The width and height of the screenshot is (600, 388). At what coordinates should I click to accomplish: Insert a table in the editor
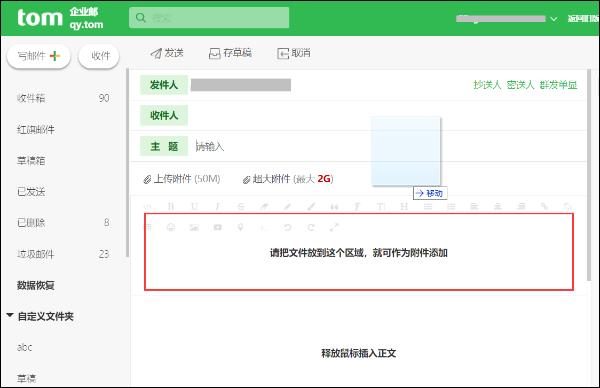pyautogui.click(x=148, y=227)
